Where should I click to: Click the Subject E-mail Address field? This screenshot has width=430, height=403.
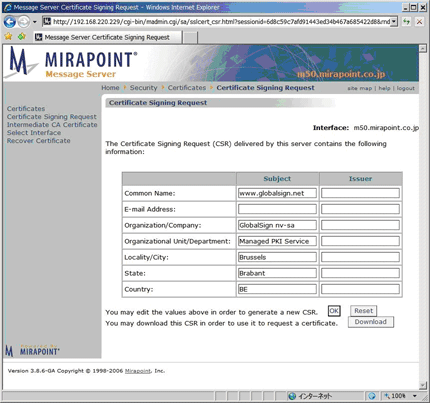[x=277, y=209]
